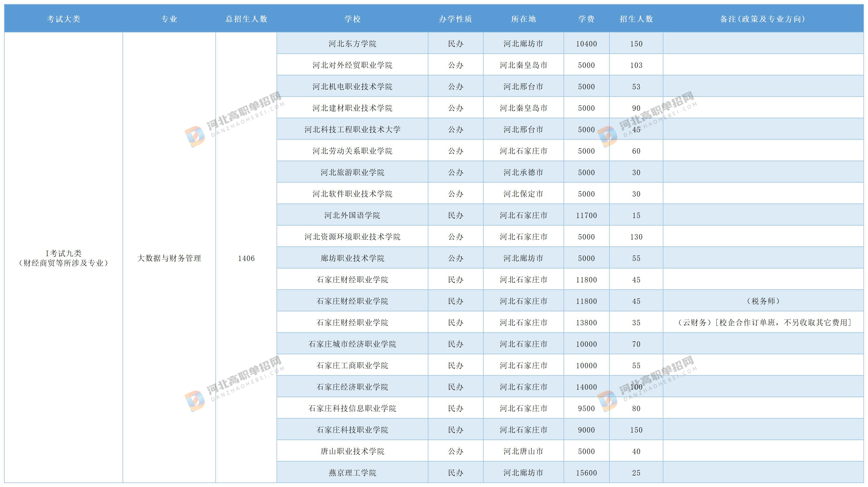Click enrollment 70 for 石家庄城市经济职业学院
868x487 pixels.
click(x=636, y=344)
